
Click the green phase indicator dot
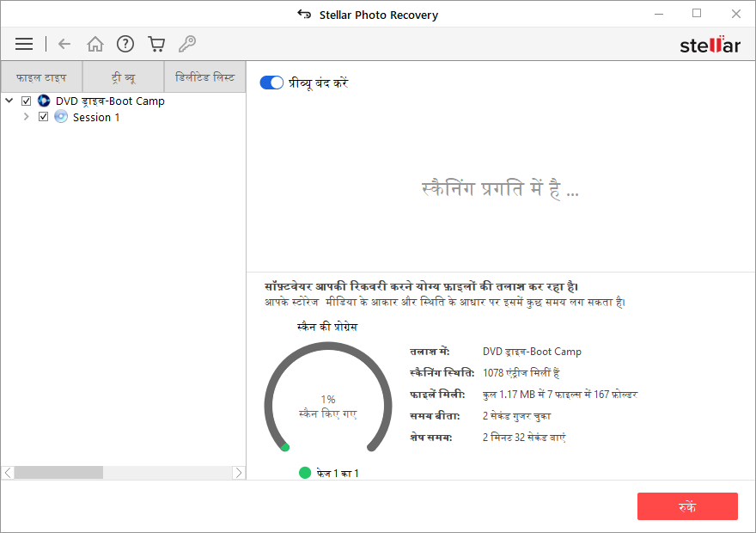pos(305,473)
